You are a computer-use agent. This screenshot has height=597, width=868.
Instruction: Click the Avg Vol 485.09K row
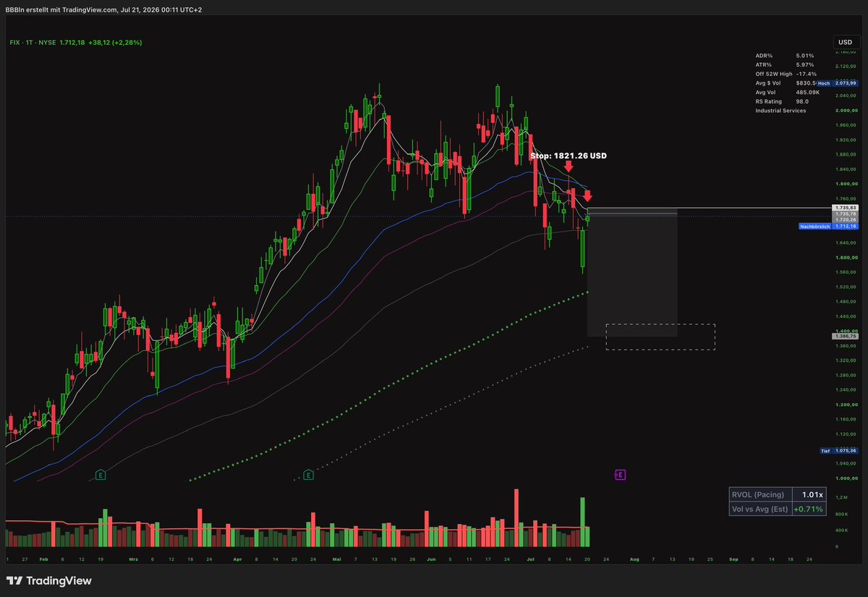tap(788, 92)
